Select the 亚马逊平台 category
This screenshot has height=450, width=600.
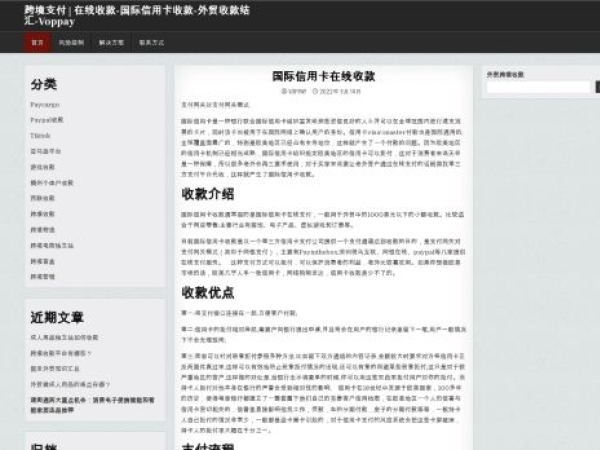(45, 151)
